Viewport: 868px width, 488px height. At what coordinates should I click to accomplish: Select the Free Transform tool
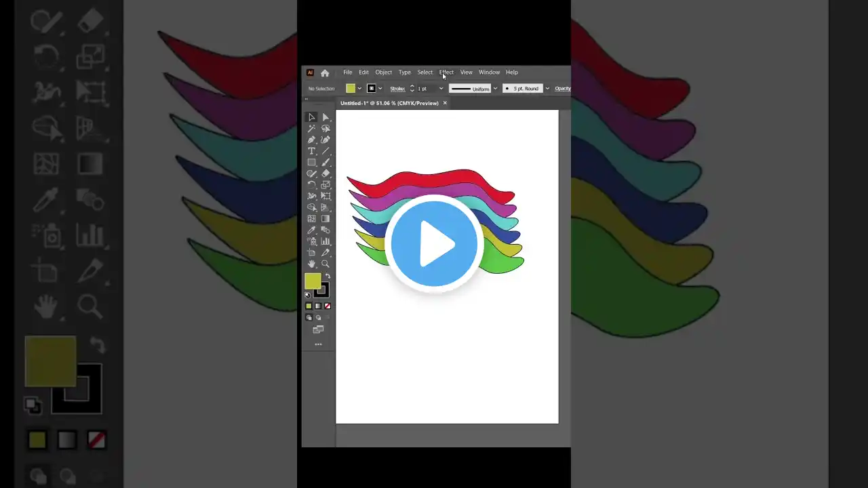325,197
